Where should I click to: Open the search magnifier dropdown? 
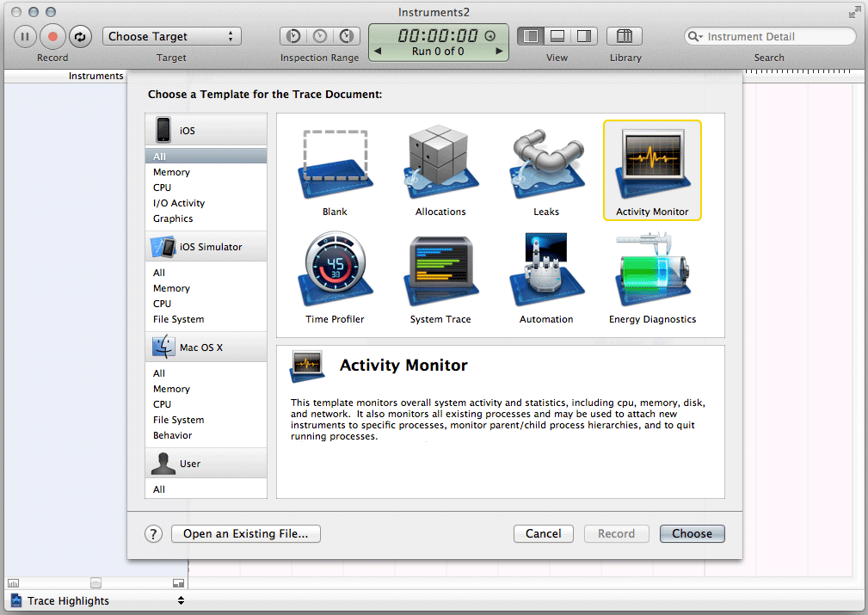[x=695, y=36]
